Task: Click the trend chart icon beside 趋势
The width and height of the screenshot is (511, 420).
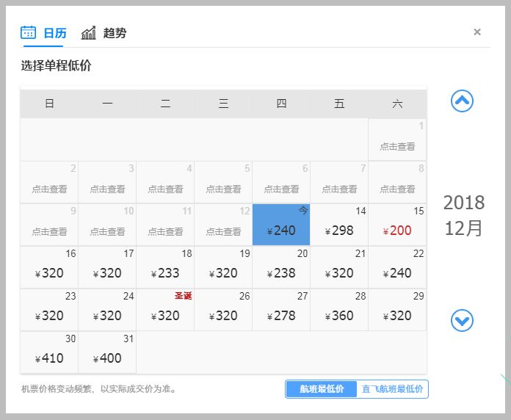Action: (x=88, y=32)
